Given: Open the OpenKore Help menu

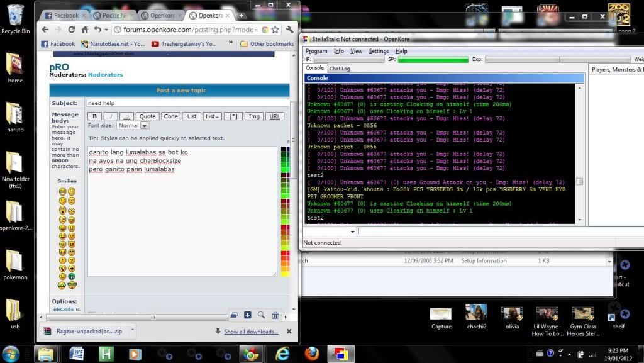Looking at the screenshot, I should click(x=401, y=51).
